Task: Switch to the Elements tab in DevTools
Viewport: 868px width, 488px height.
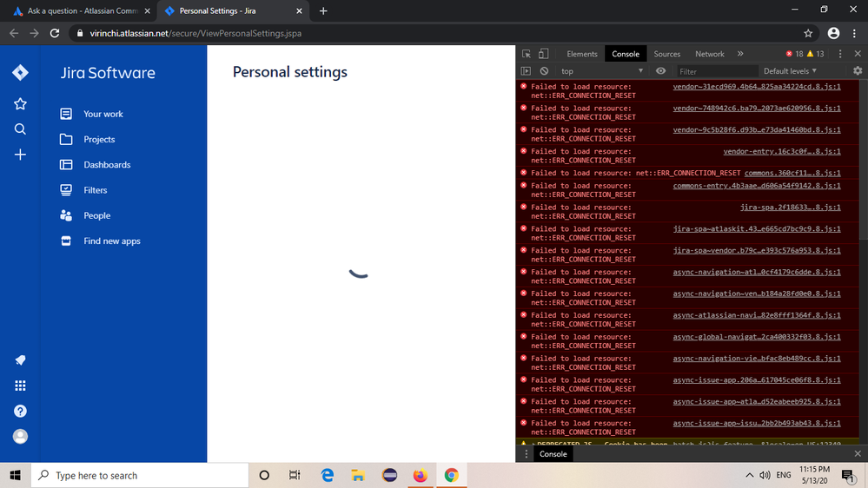Action: 582,54
